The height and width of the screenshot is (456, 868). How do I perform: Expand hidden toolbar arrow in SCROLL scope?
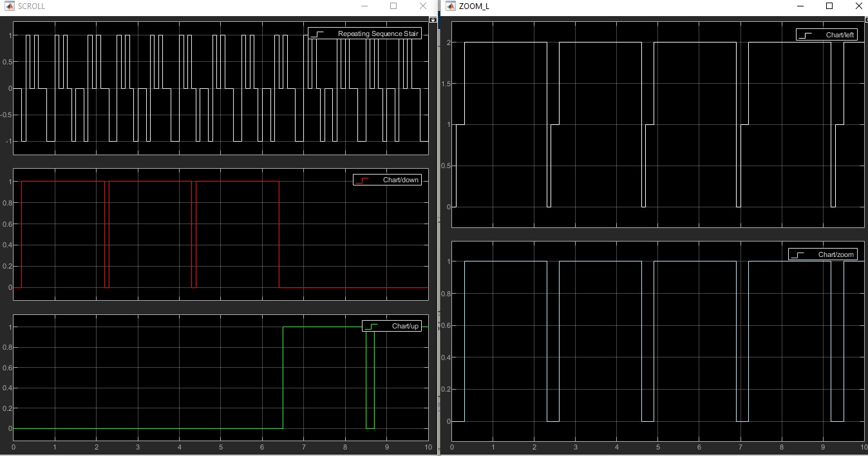coord(433,20)
